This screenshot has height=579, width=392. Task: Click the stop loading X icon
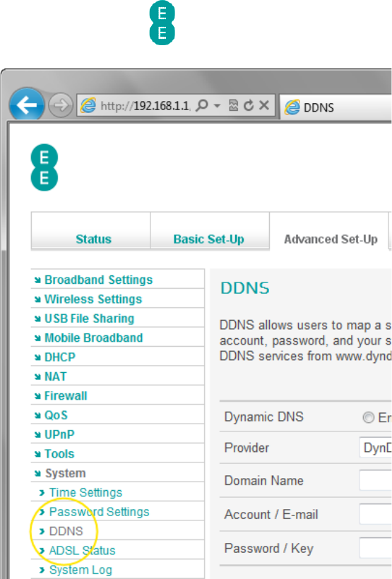[x=263, y=106]
